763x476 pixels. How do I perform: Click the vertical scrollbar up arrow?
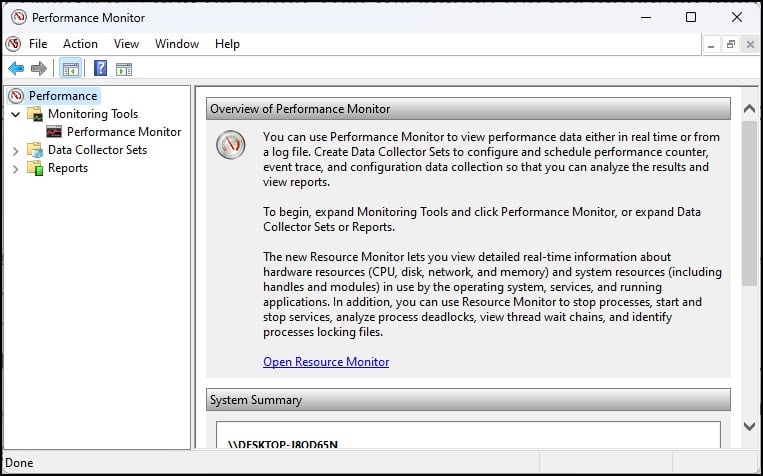[749, 104]
